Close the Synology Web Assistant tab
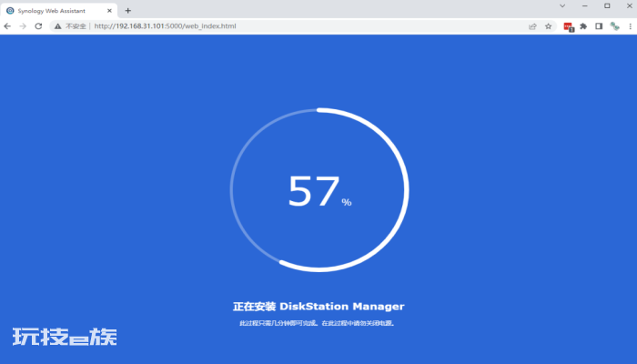The image size is (637, 364). (x=109, y=11)
